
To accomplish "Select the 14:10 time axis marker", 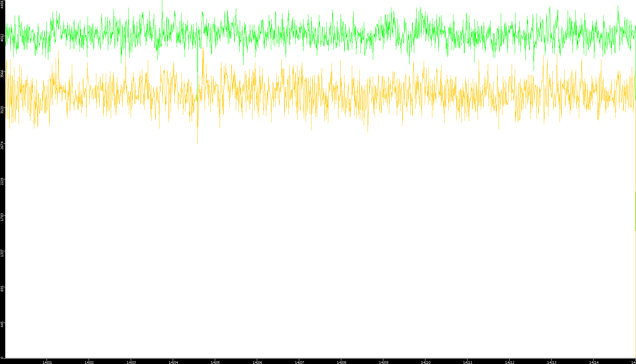I will pos(425,362).
